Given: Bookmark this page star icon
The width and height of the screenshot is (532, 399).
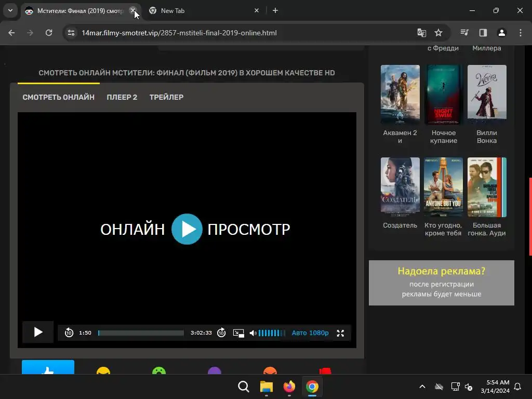Looking at the screenshot, I should coord(438,33).
